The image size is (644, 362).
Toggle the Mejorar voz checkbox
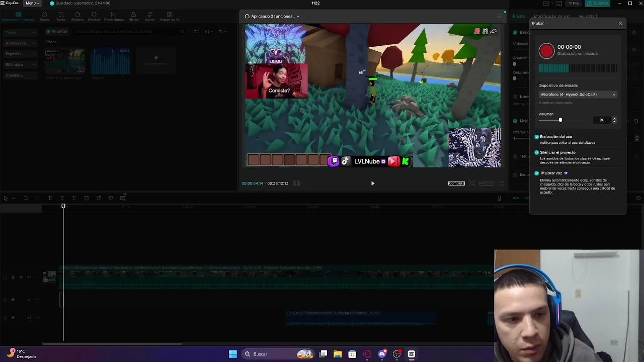537,173
